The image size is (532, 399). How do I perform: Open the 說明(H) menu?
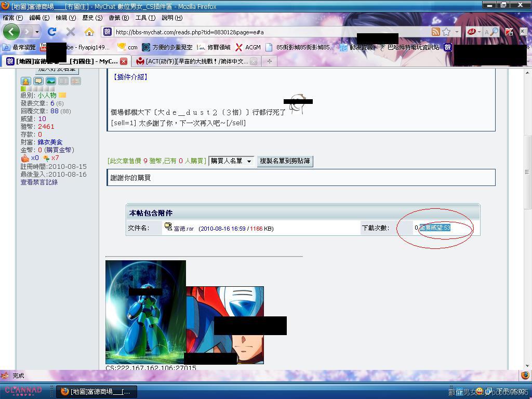[172, 18]
